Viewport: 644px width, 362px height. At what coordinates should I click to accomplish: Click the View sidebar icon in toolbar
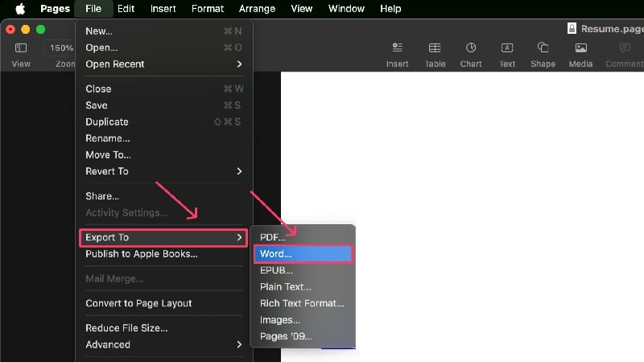tap(21, 48)
